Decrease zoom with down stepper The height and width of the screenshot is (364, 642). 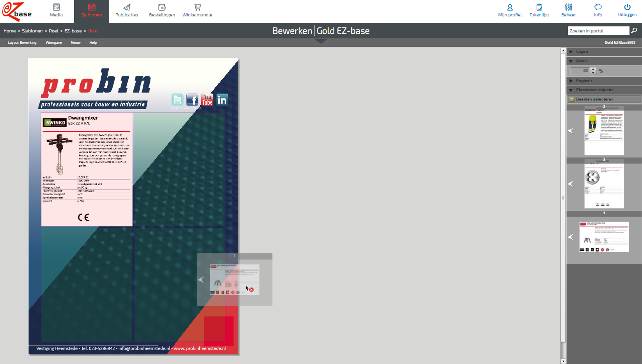point(593,73)
